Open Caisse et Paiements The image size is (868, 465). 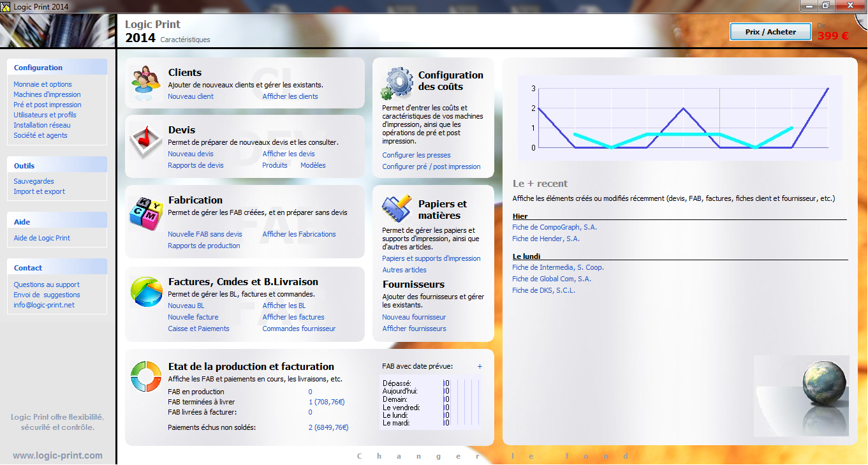pyautogui.click(x=198, y=328)
